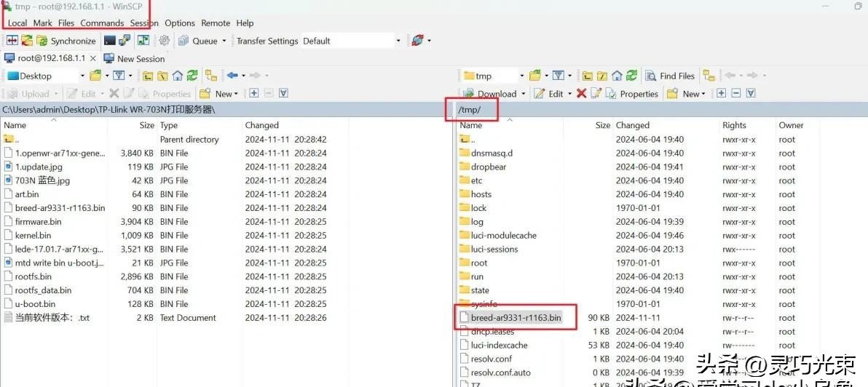The image size is (868, 387).
Task: Select local file u-boot.bin
Action: coord(35,303)
